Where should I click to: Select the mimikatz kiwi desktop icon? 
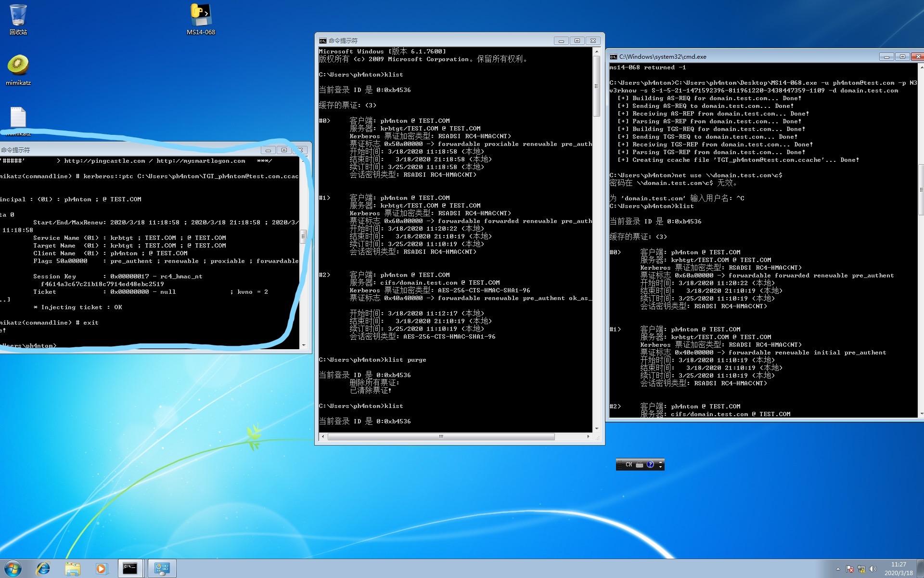point(18,70)
